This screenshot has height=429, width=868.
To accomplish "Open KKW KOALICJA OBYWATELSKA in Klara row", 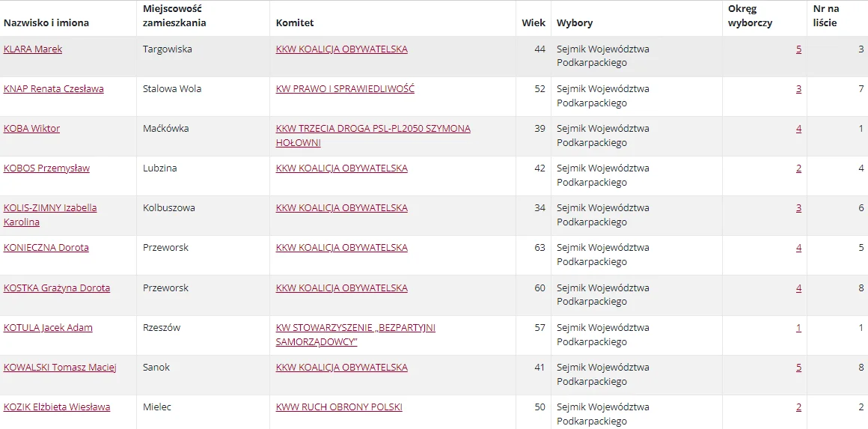I will (x=341, y=49).
